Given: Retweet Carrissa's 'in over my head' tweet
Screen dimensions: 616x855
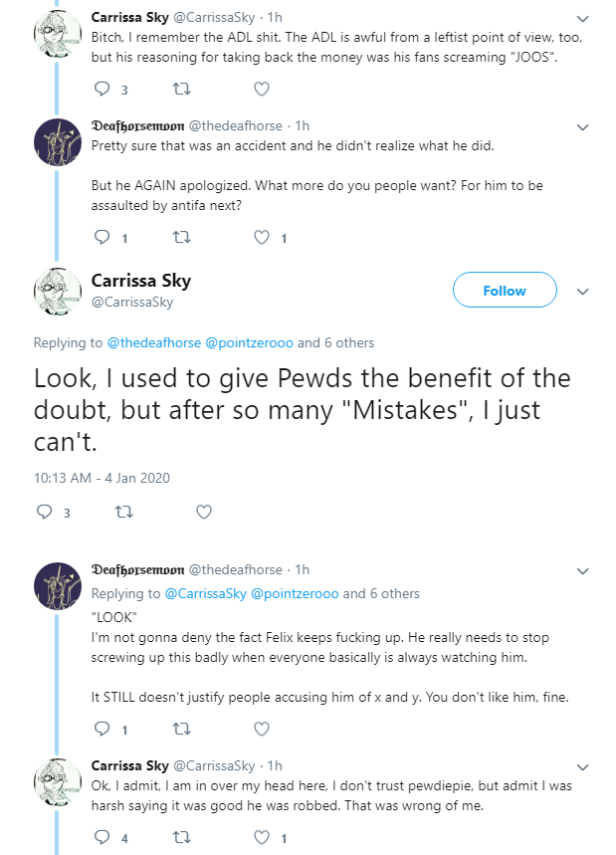Looking at the screenshot, I should tap(181, 837).
